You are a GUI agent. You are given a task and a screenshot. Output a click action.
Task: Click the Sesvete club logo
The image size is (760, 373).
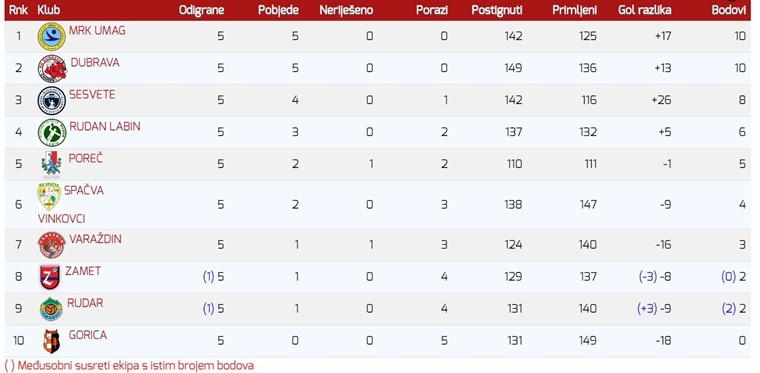(51, 101)
